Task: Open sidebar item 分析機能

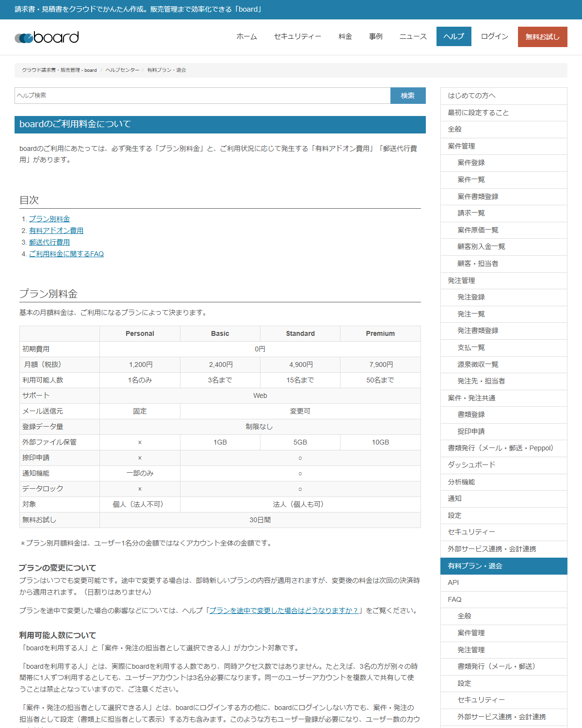Action: coord(503,482)
